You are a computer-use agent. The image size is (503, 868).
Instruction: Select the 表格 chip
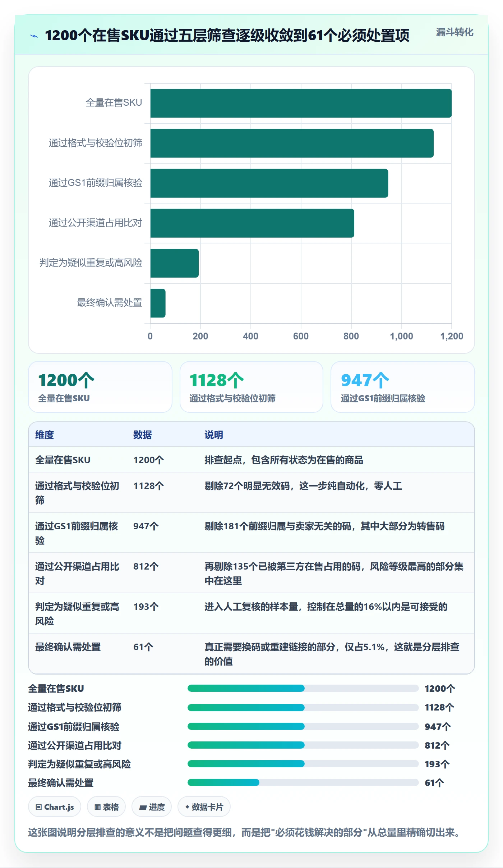pyautogui.click(x=106, y=807)
